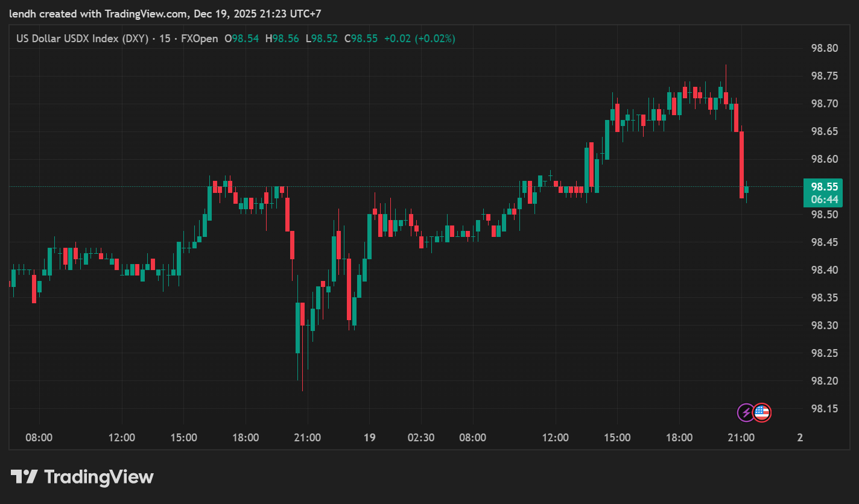Click the low value L98.52
The image size is (859, 504).
[322, 39]
